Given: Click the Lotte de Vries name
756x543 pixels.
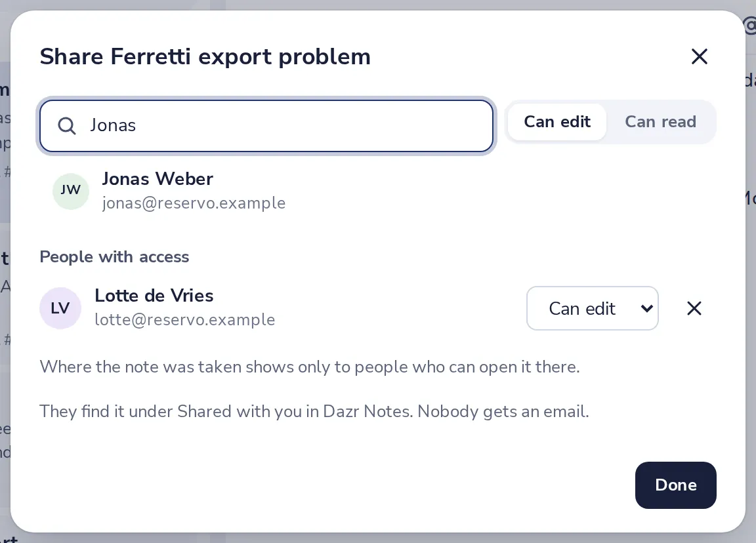Looking at the screenshot, I should point(154,295).
